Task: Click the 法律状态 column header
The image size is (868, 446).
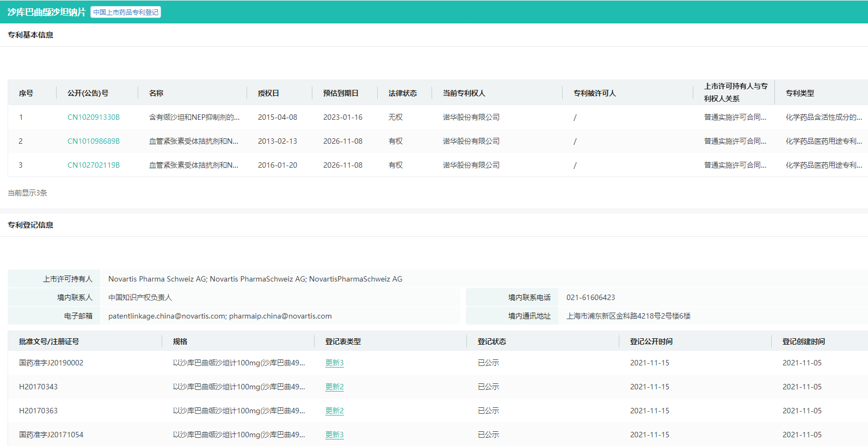Action: (403, 93)
